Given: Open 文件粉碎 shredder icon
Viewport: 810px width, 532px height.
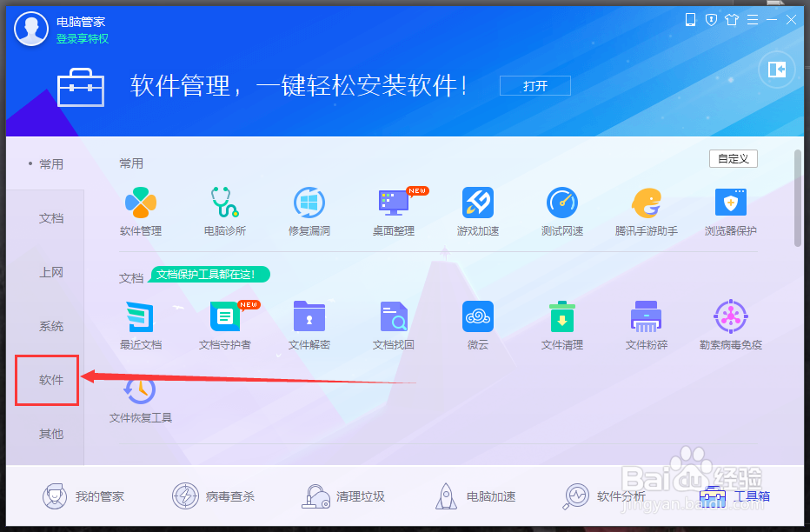Looking at the screenshot, I should (x=647, y=316).
